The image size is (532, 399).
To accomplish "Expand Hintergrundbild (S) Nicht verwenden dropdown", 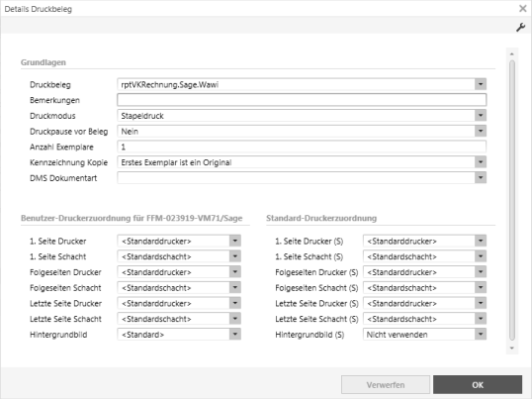I will point(481,335).
